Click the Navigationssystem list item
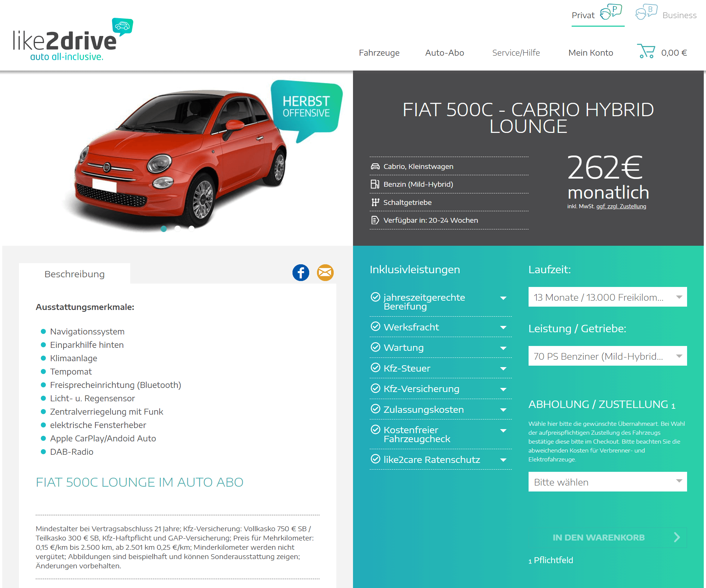Viewport: 706px width, 588px height. point(87,331)
